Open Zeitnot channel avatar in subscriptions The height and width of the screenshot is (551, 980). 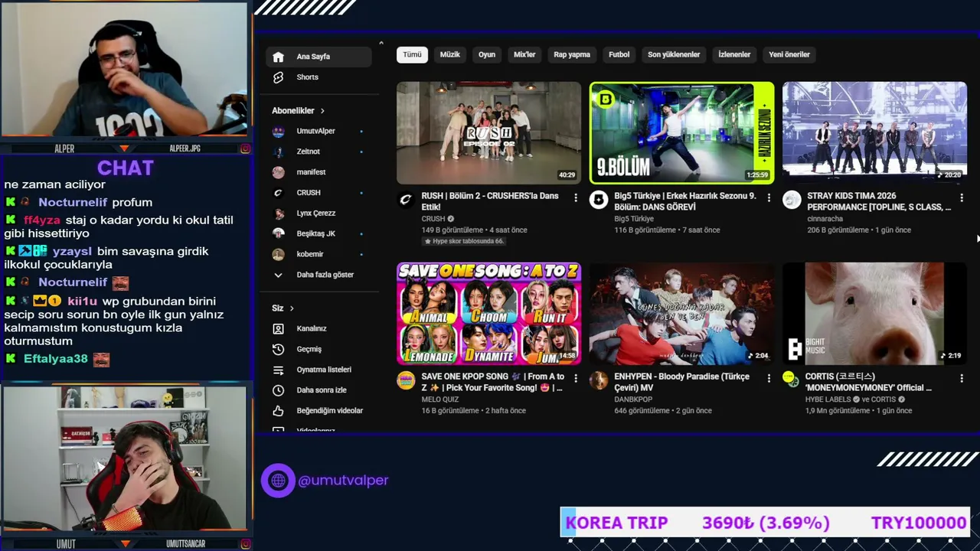(279, 152)
